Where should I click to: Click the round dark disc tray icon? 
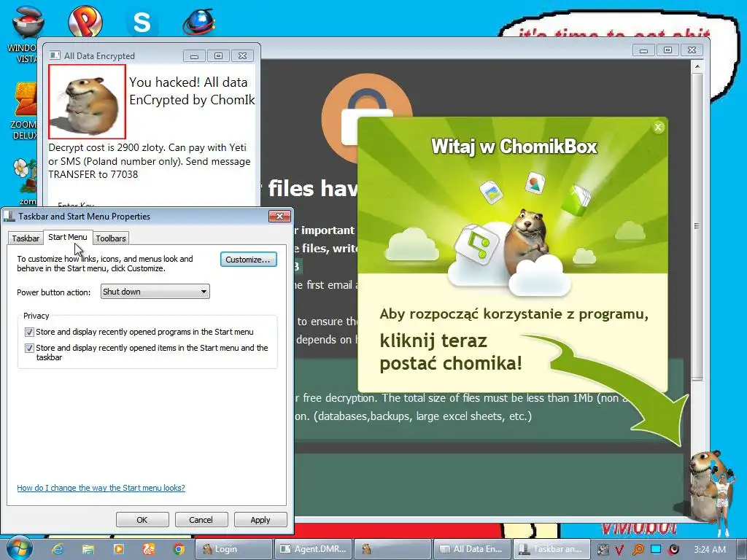click(673, 550)
